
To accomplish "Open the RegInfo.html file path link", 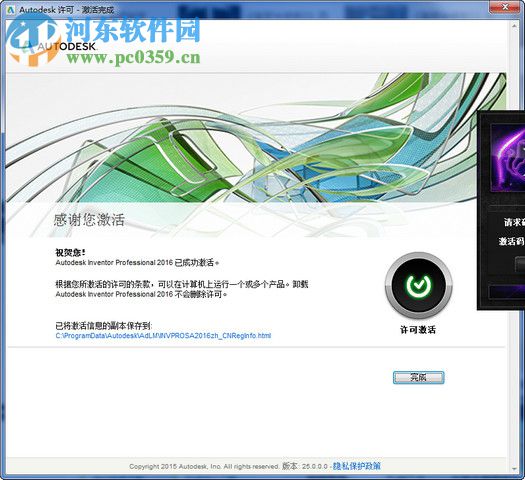I will click(163, 335).
